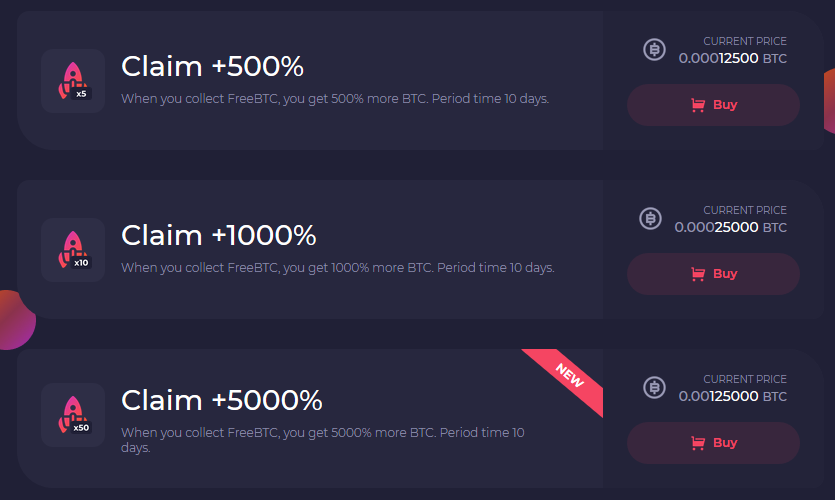Click the cart icon in the +1000% Buy button

(x=698, y=274)
